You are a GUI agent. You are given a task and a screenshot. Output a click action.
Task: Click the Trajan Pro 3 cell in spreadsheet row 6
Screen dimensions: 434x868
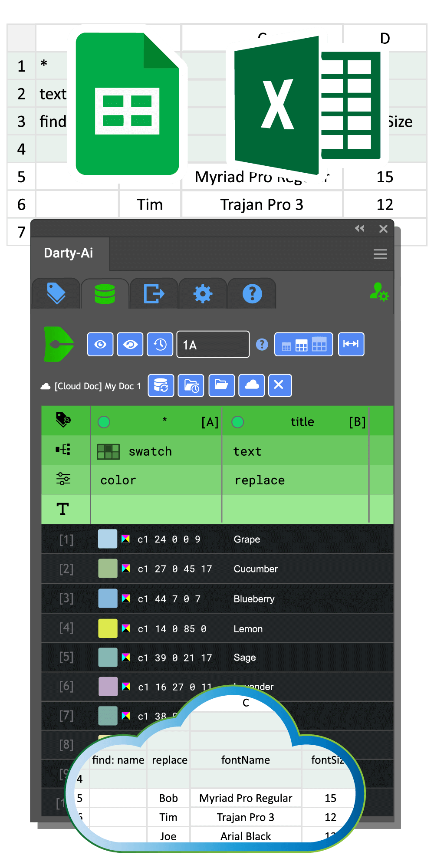tap(262, 204)
